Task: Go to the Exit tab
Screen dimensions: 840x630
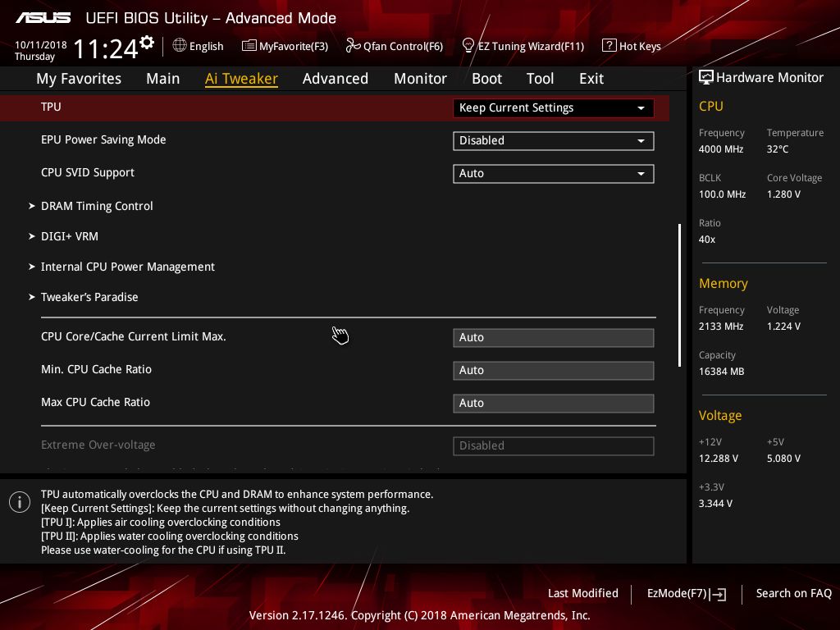Action: click(591, 79)
